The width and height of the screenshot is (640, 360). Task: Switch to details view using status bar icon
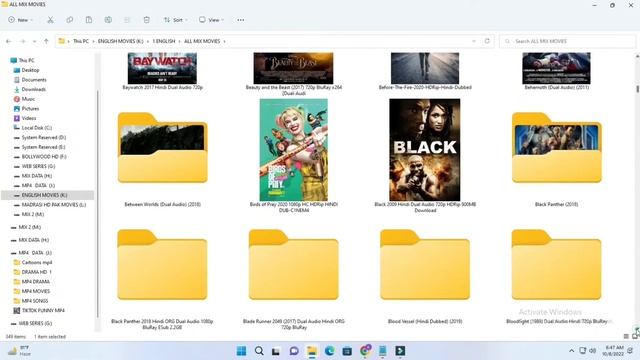(626, 336)
